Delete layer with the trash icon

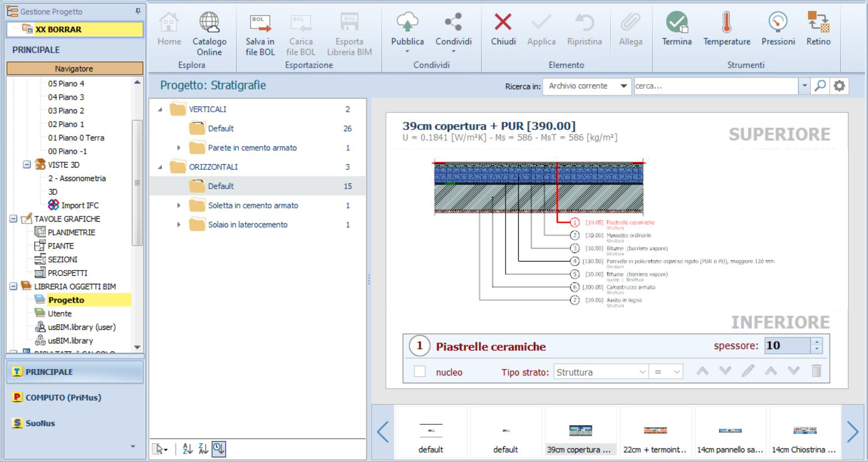pos(816,371)
